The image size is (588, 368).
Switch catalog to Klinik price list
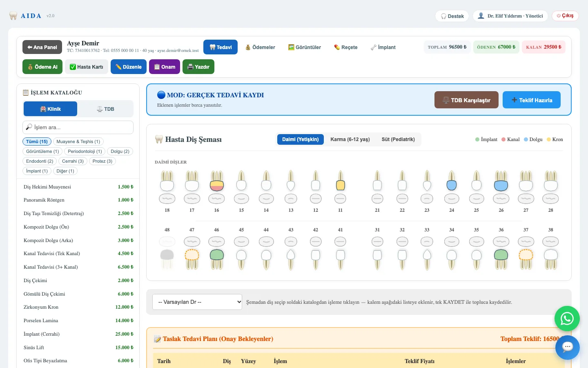pos(51,109)
